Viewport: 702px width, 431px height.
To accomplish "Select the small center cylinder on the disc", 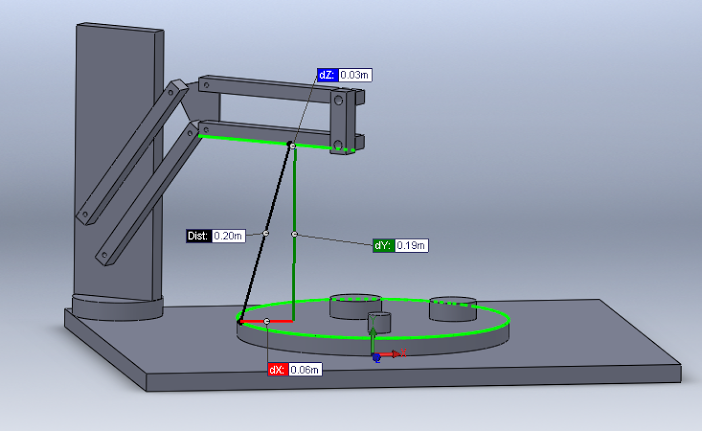I will [379, 322].
